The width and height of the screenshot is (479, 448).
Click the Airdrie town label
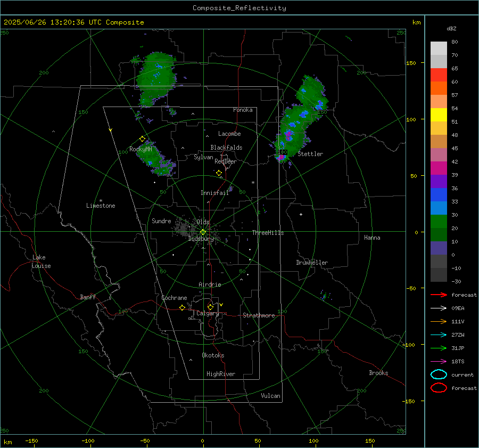[x=210, y=284]
